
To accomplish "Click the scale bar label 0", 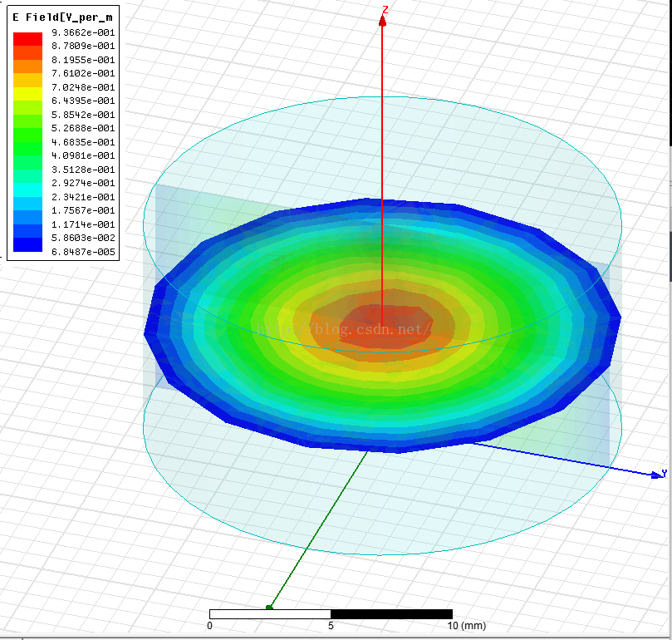I will click(209, 626).
